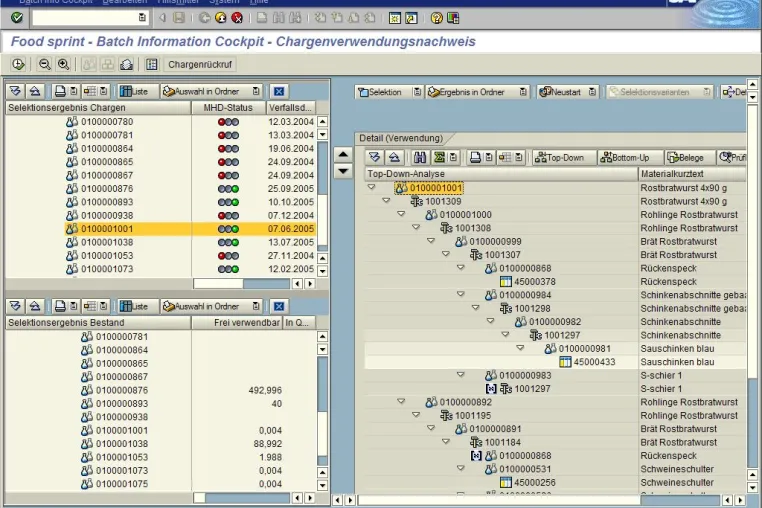
Task: Open the Auswahl in Ordner dropdown in Chargen
Action: pyautogui.click(x=256, y=91)
